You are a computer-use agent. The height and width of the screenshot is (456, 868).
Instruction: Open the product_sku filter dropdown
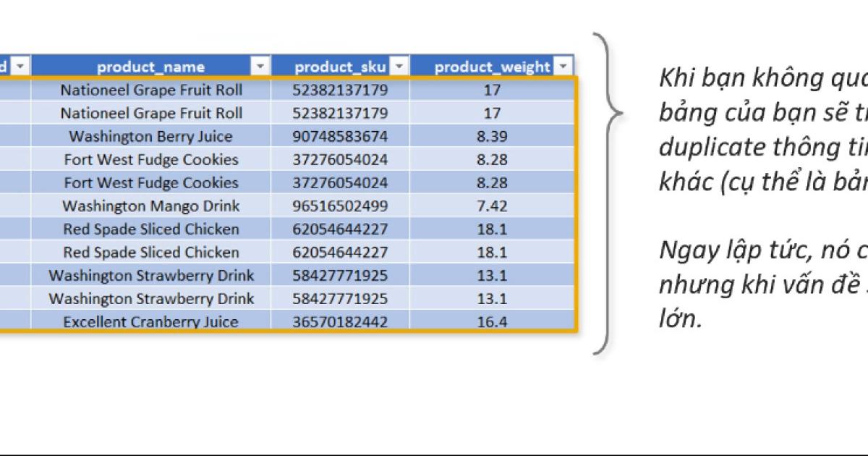click(398, 67)
